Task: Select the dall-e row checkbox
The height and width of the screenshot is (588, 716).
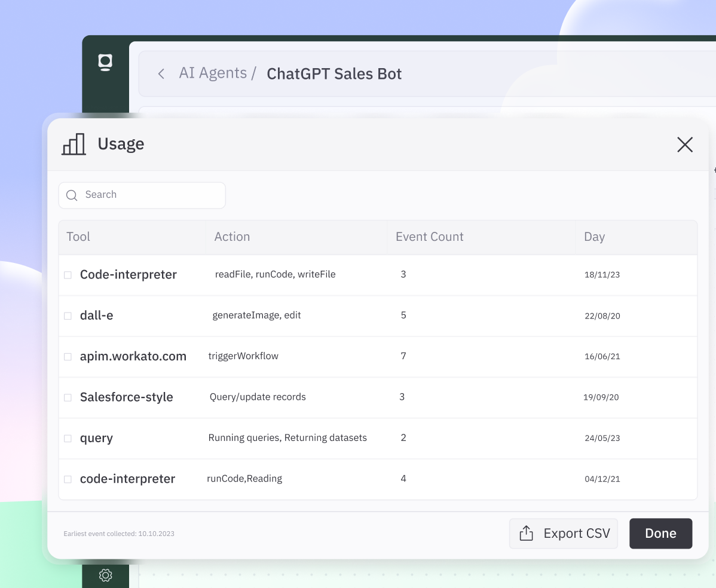Action: 68,316
